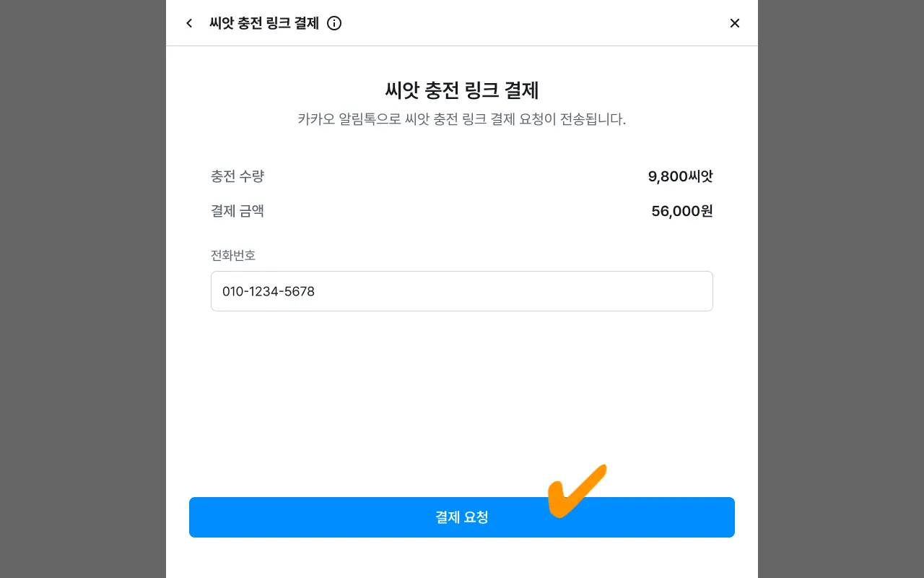This screenshot has width=924, height=578.
Task: Click the 56,000원 payment amount value
Action: tap(681, 211)
